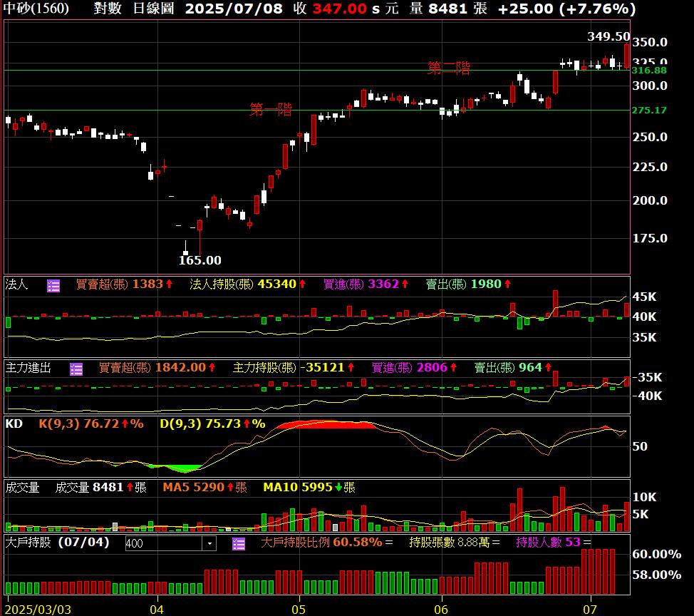Click the 250.0 price axis label
This screenshot has width=694, height=616.
650,138
